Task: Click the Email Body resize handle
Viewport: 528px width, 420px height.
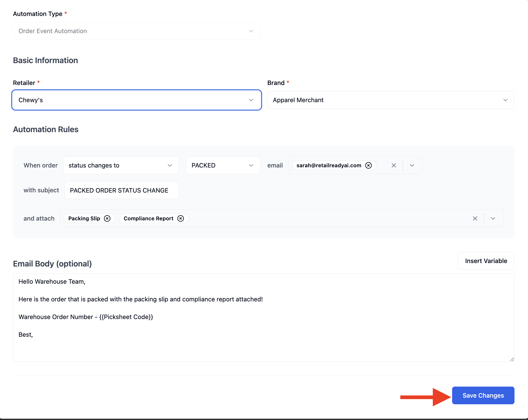Action: (x=512, y=359)
